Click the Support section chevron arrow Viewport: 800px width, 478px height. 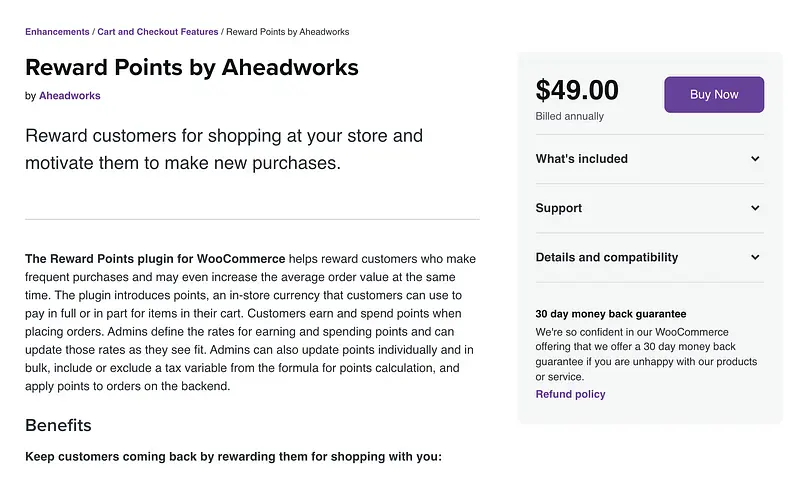755,208
